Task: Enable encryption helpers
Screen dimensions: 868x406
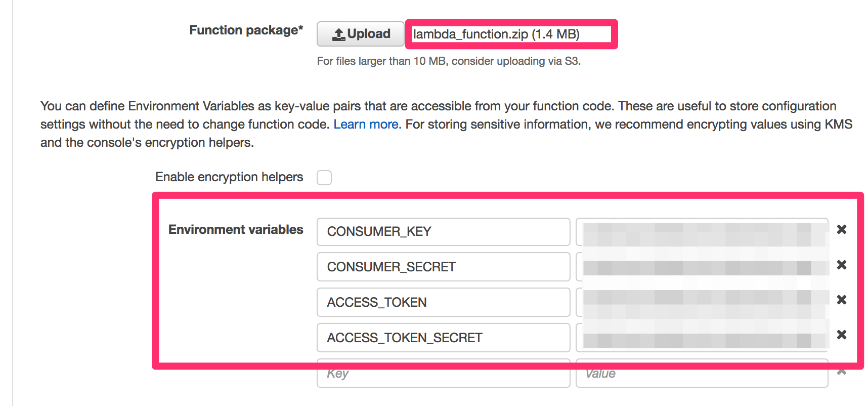Action: coord(324,177)
